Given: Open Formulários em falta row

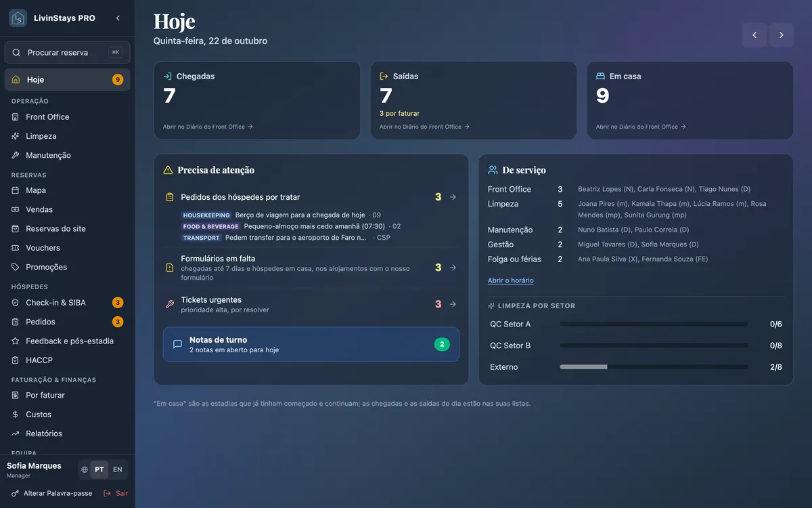Looking at the screenshot, I should pyautogui.click(x=311, y=268).
